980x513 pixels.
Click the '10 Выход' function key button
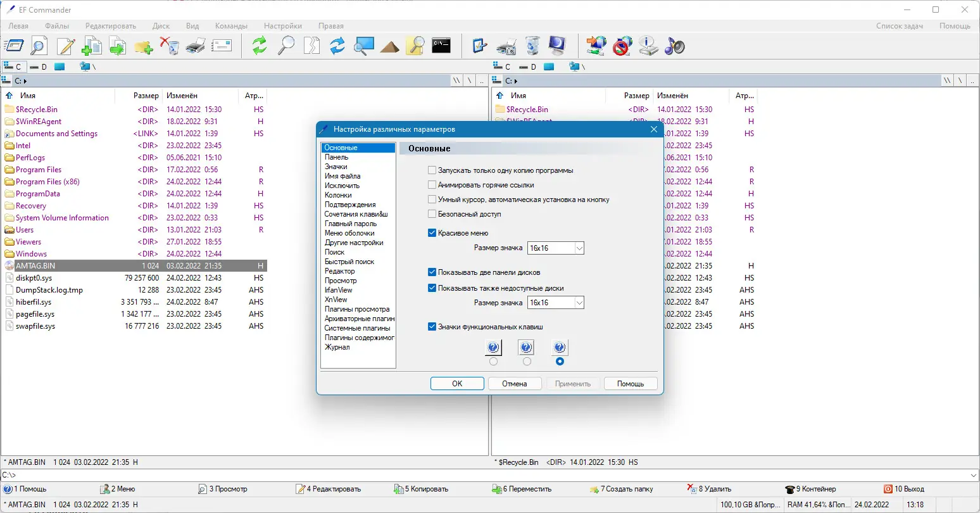904,489
